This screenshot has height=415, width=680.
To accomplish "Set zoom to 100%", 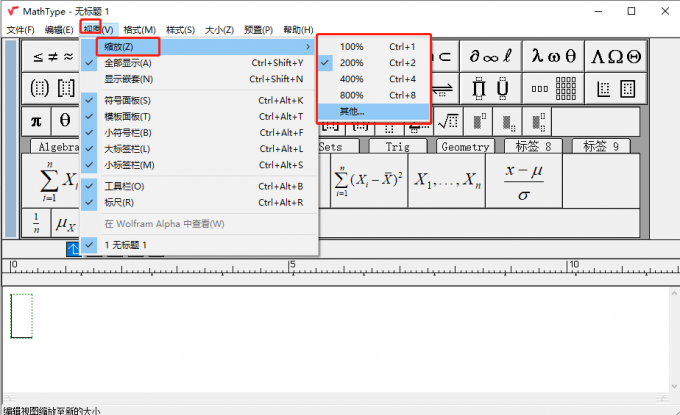I will pos(374,46).
